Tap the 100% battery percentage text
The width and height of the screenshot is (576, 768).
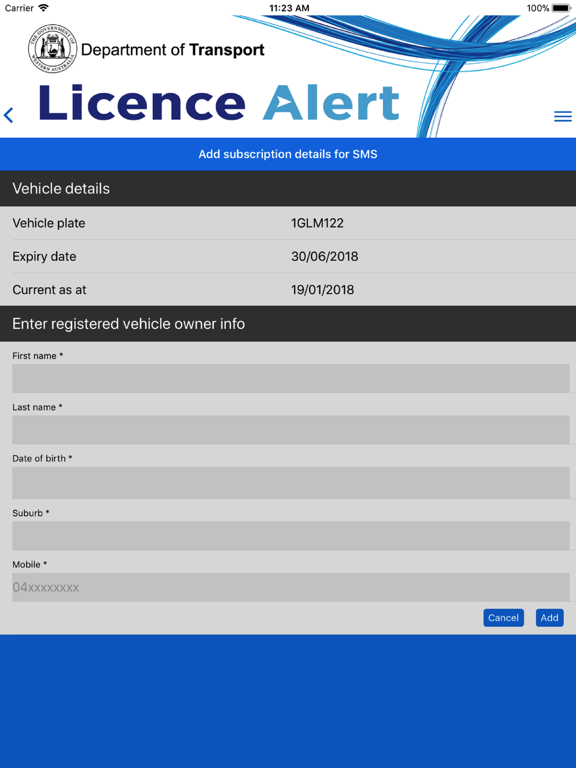coord(537,8)
